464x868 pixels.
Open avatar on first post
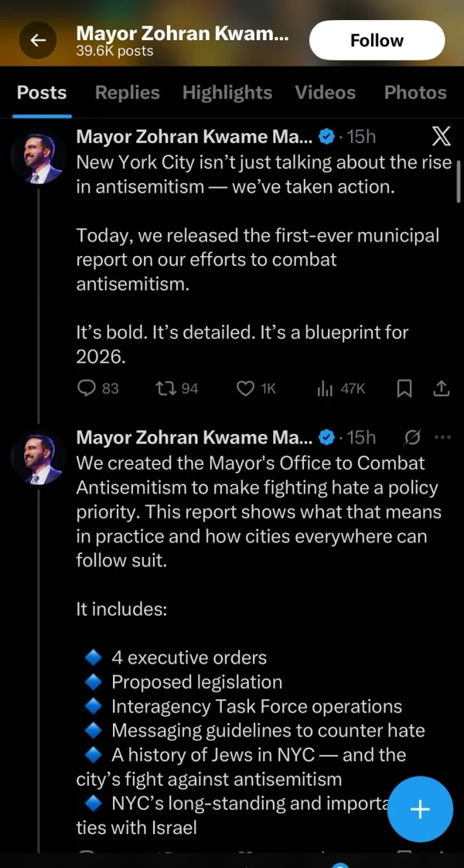point(36,158)
